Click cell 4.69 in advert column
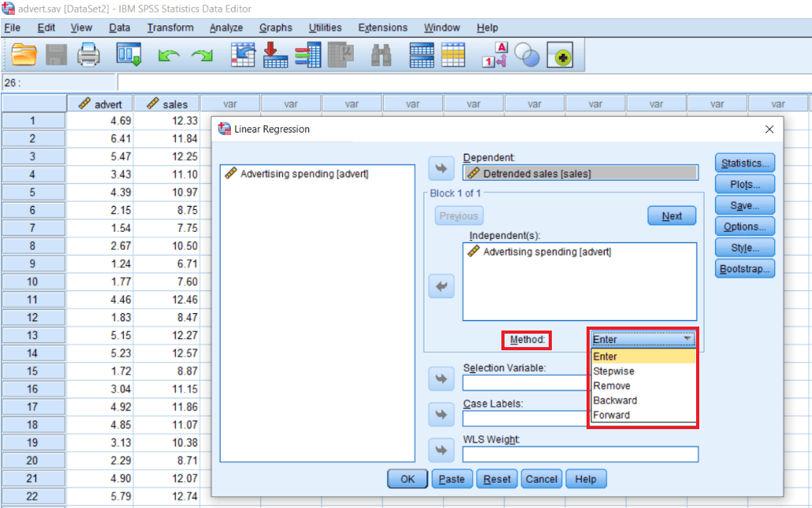 coord(100,121)
